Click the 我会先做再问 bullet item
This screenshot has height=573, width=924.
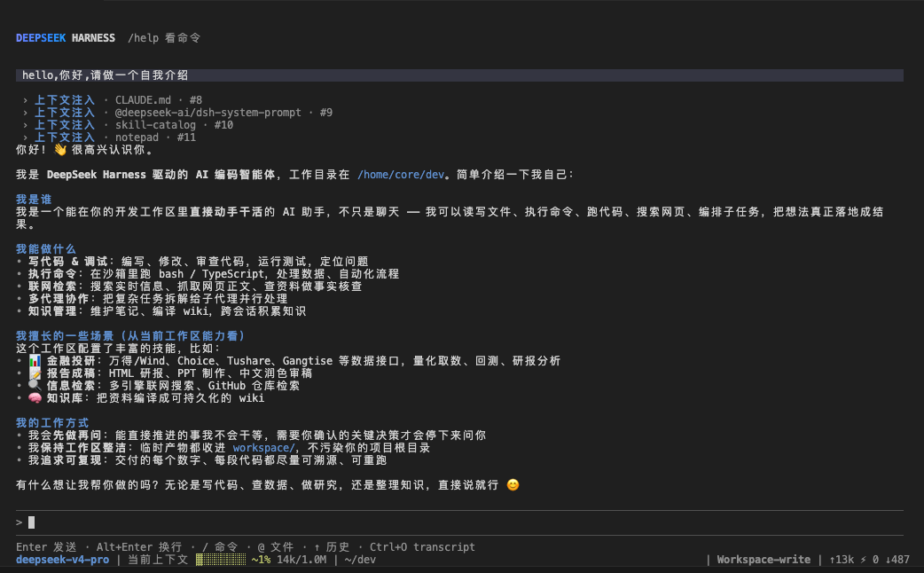[x=251, y=435]
